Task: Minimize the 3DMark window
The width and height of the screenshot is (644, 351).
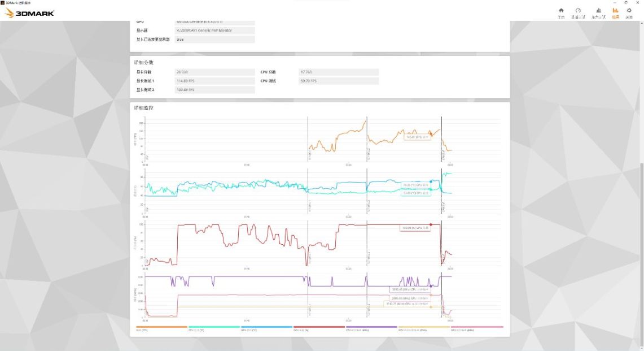Action: 615,2
